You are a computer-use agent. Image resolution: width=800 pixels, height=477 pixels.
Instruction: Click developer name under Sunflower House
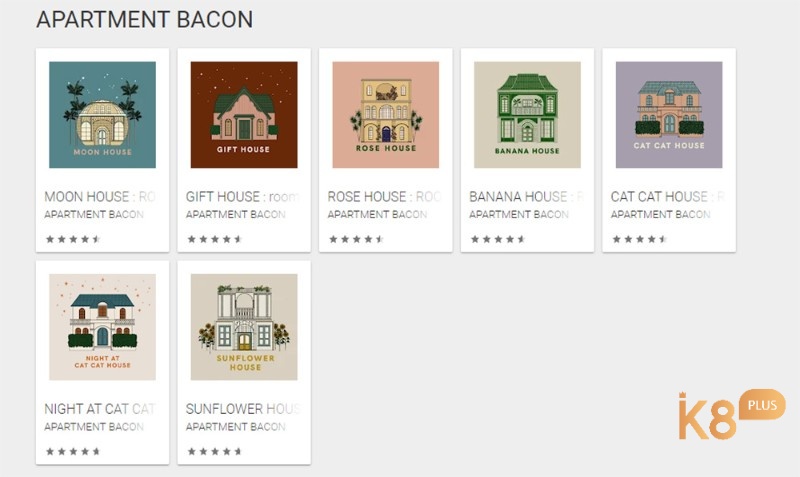pyautogui.click(x=235, y=426)
